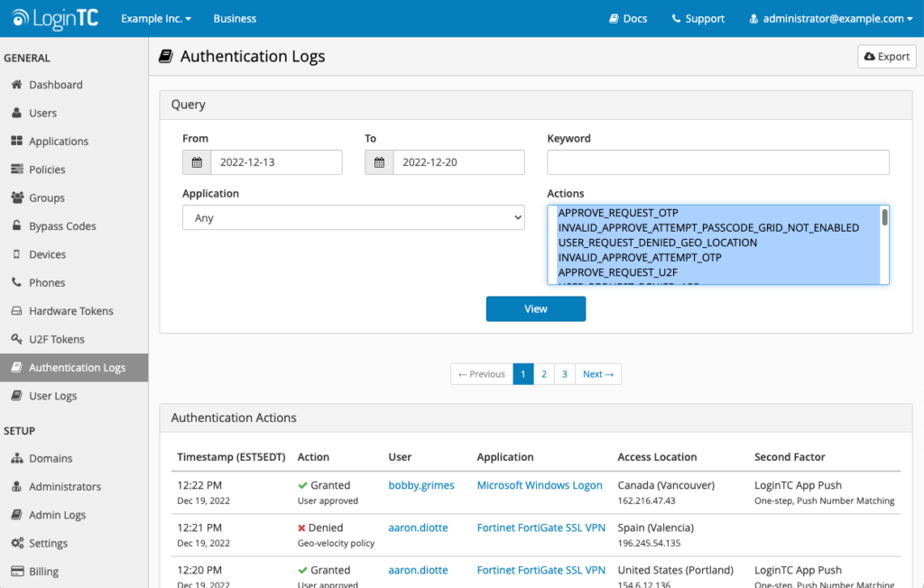This screenshot has height=588, width=924.
Task: Click the Settings gears icon
Action: [x=17, y=543]
